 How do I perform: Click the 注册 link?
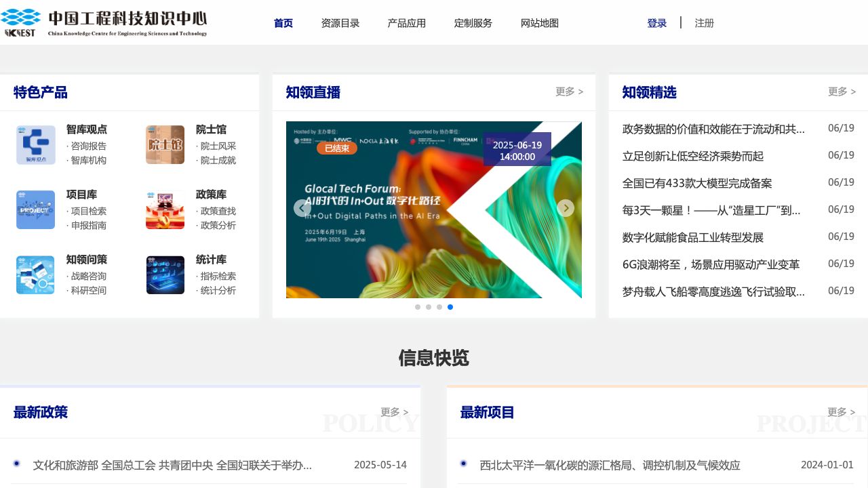pyautogui.click(x=705, y=23)
